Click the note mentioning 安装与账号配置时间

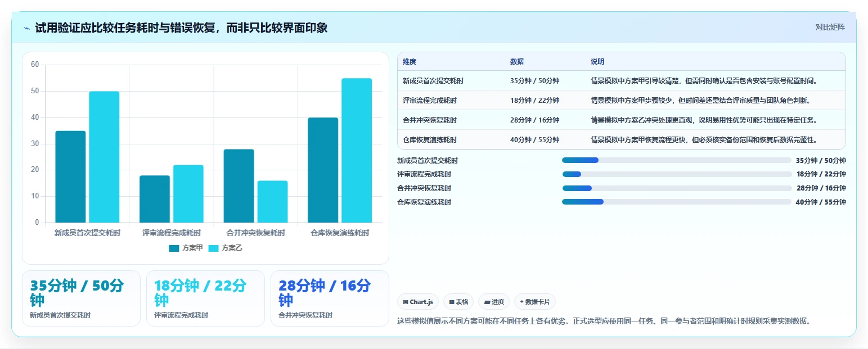pyautogui.click(x=704, y=81)
